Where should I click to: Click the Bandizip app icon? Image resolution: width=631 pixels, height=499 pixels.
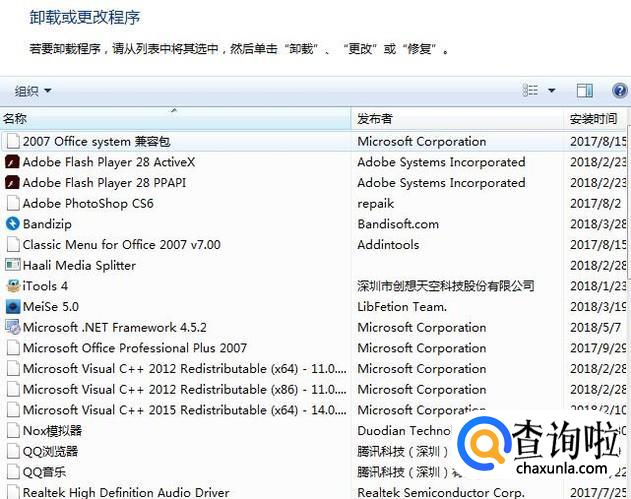pyautogui.click(x=12, y=224)
